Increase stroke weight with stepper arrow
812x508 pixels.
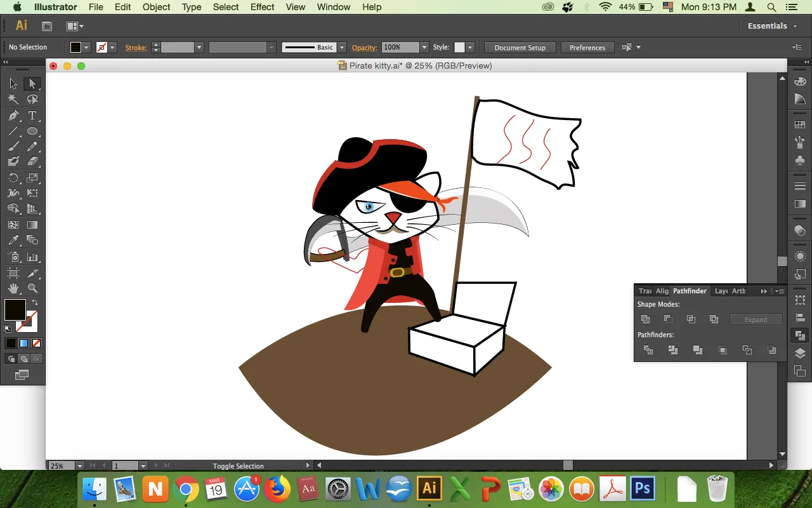tap(156, 44)
